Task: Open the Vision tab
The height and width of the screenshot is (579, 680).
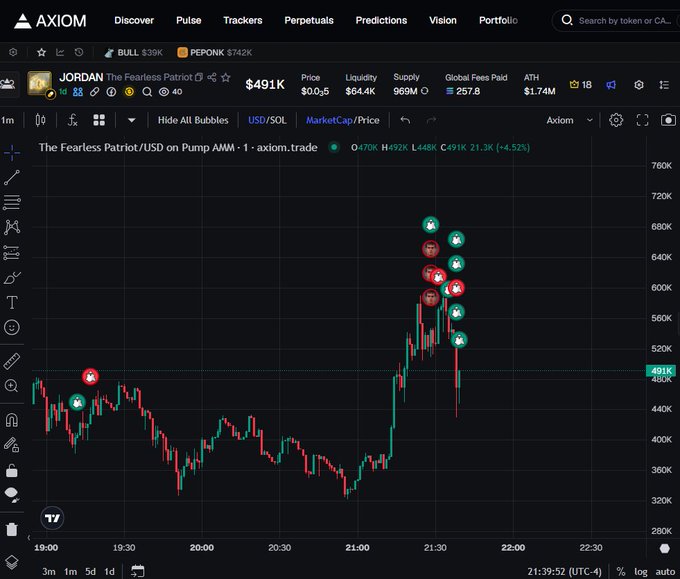Action: pyautogui.click(x=443, y=20)
